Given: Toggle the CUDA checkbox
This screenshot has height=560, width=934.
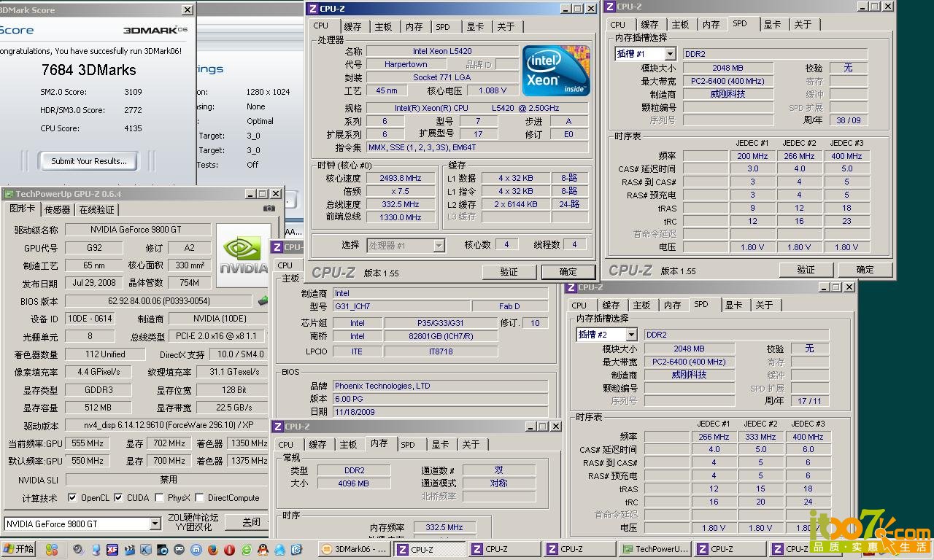Looking at the screenshot, I should click(x=119, y=498).
